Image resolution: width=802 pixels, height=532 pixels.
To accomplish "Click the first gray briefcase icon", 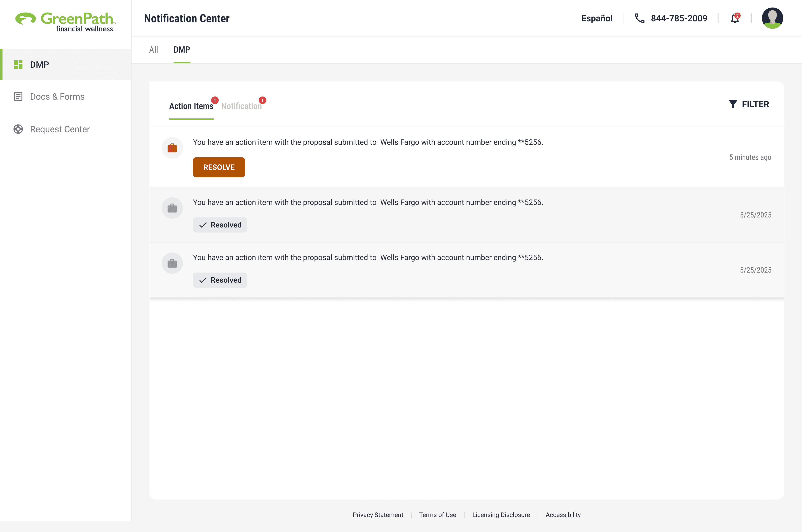I will 172,208.
